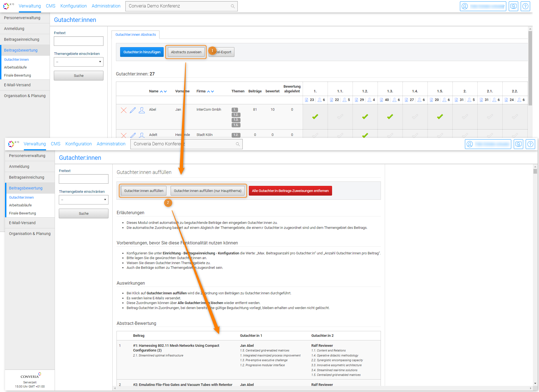The width and height of the screenshot is (539, 392).
Task: Click the search magnifier in the upper conference field
Action: pos(232,6)
